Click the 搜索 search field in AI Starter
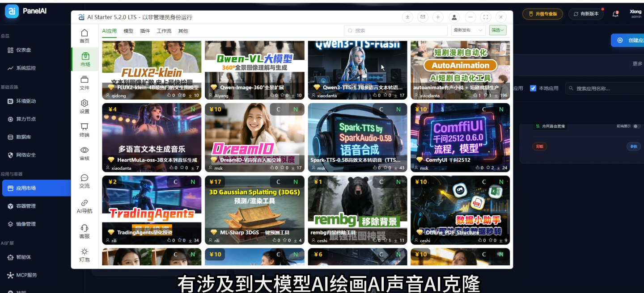Viewport: 644px width, 293px height. coord(396,30)
